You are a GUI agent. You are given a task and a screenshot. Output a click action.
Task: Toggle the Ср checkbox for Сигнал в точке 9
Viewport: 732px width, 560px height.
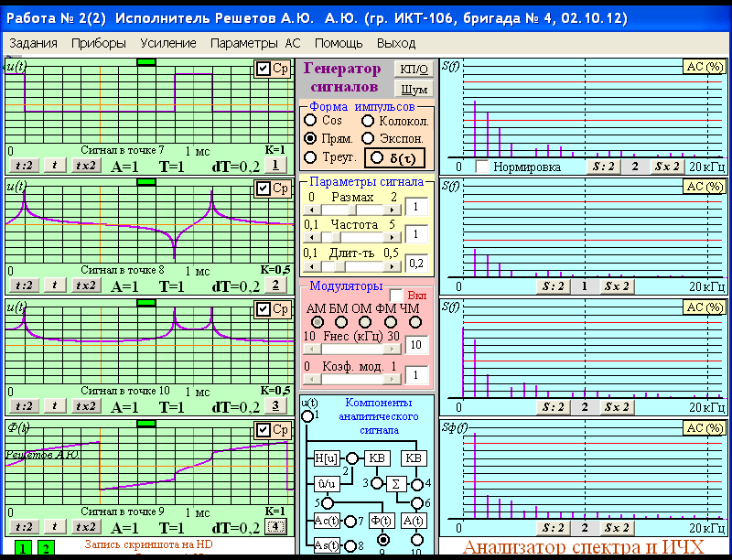264,430
